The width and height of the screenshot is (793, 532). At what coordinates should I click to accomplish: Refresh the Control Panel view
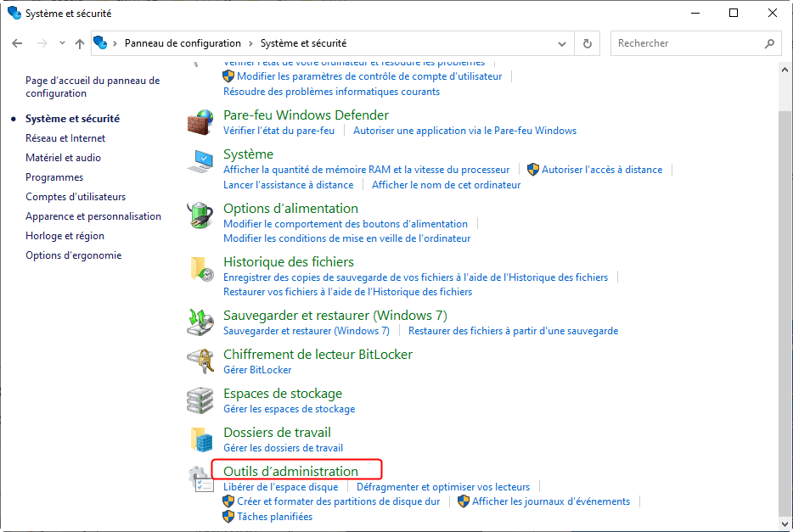point(588,43)
